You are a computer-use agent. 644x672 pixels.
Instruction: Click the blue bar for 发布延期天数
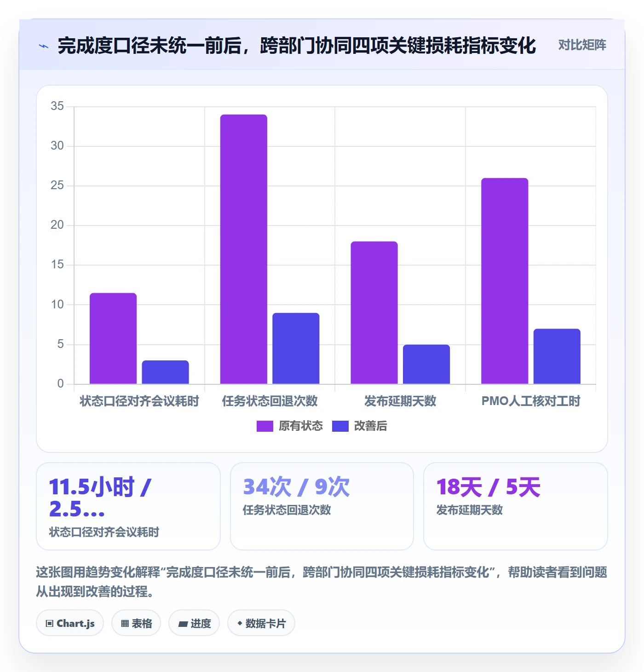pos(426,364)
